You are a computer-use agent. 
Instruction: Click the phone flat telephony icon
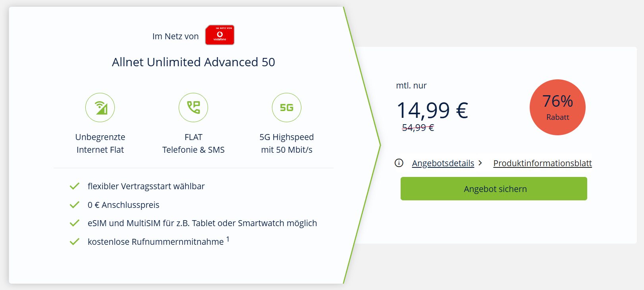193,108
